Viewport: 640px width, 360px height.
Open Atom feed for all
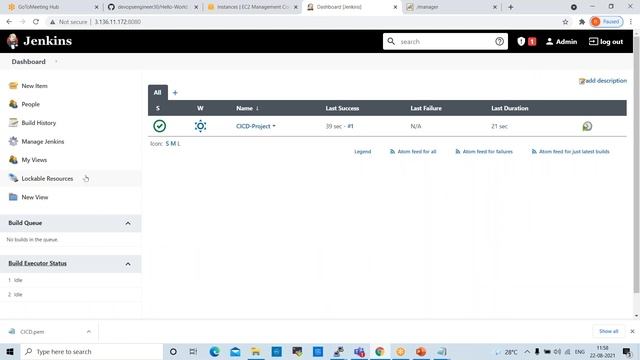(413, 151)
